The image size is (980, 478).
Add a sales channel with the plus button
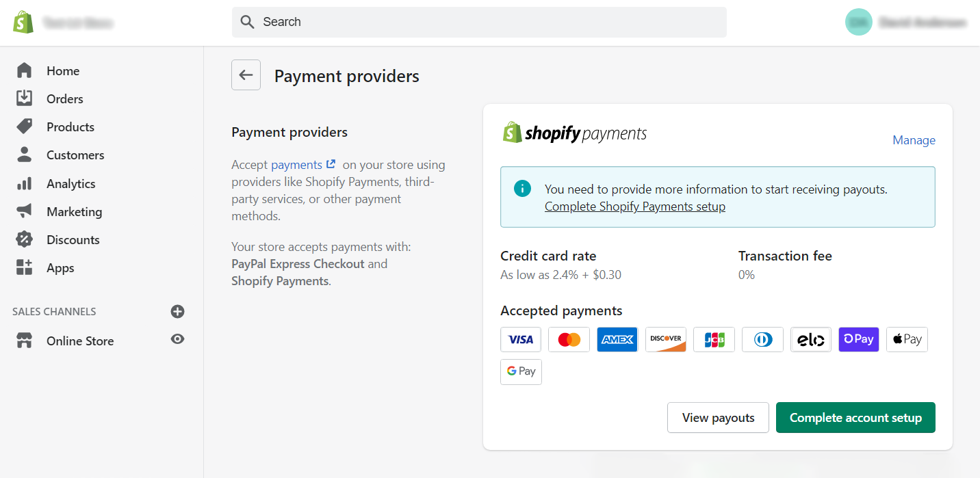point(177,311)
